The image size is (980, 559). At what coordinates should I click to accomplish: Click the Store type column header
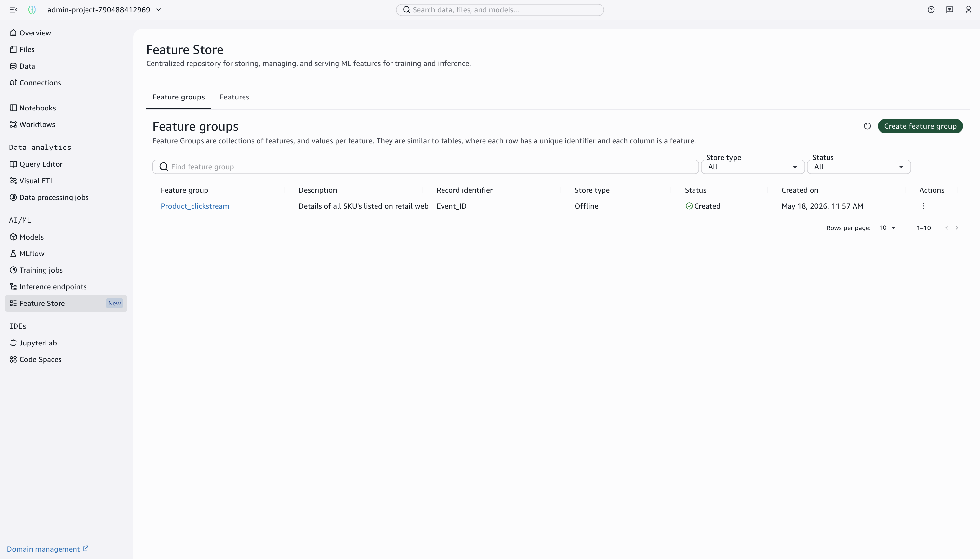tap(592, 190)
